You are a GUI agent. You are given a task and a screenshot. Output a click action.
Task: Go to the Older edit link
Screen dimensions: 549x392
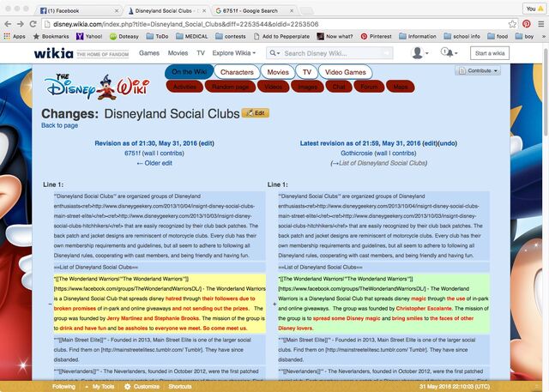click(154, 163)
